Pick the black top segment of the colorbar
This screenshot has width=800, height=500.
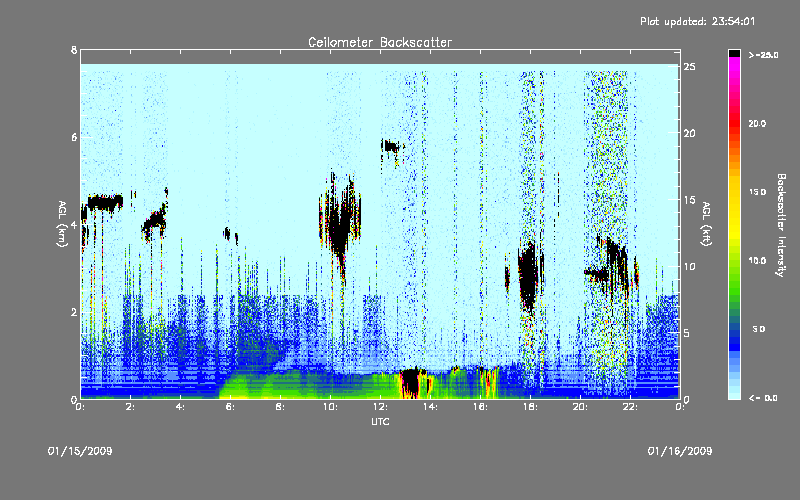pos(734,53)
